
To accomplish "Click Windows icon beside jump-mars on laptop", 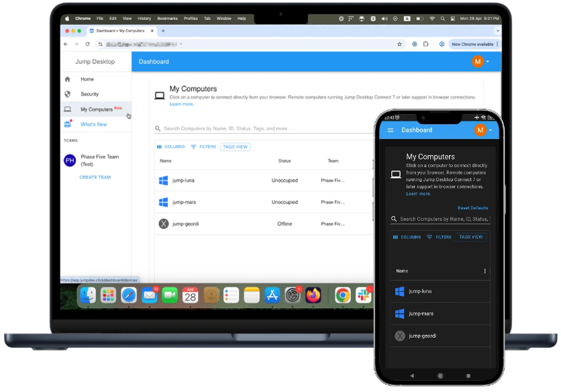I will (x=164, y=202).
